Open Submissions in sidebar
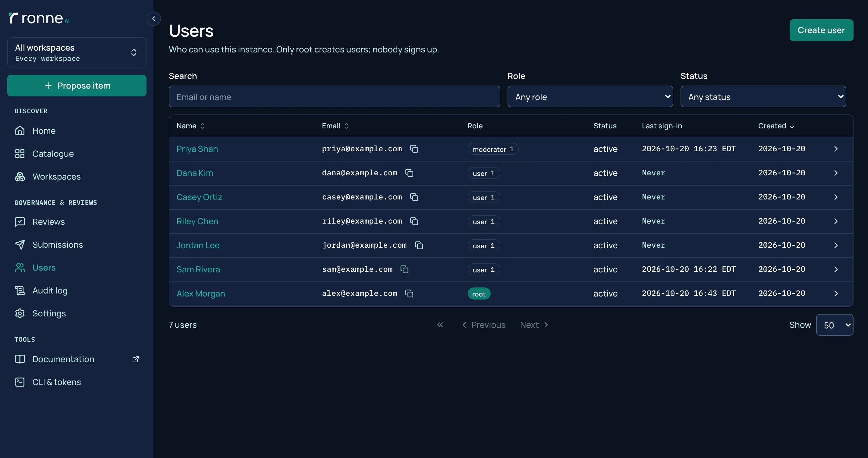Viewport: 868px width, 458px height. click(77, 244)
